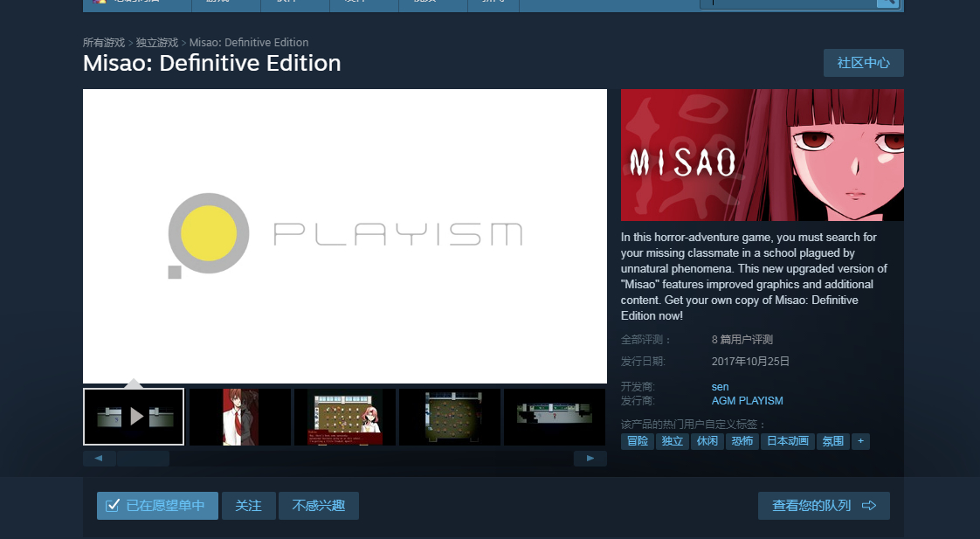Open the 社区中心 community hub

[x=863, y=63]
